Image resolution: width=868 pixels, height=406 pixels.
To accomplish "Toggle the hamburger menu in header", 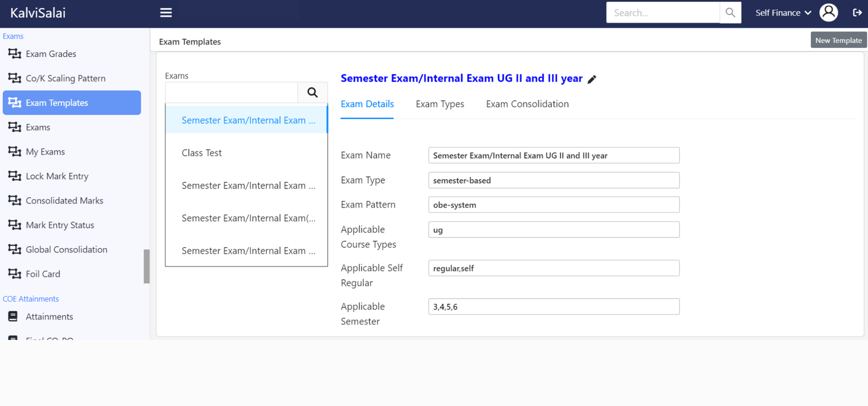I will coord(166,12).
